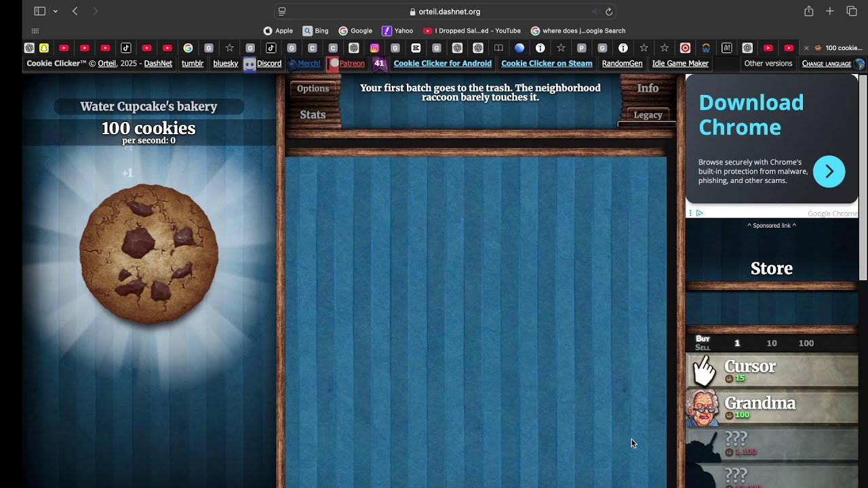Open the DashNet link
Viewport: 868px width, 488px height.
coord(158,64)
